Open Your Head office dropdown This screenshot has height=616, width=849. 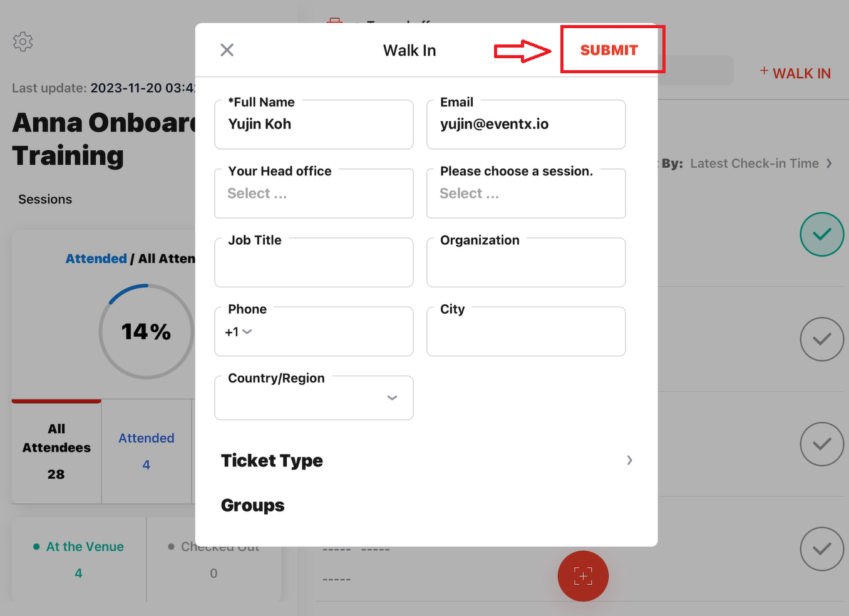pos(314,194)
